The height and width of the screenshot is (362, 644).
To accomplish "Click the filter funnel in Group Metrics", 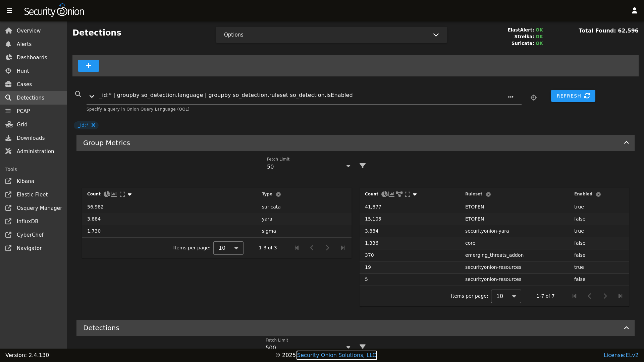I will [x=363, y=166].
